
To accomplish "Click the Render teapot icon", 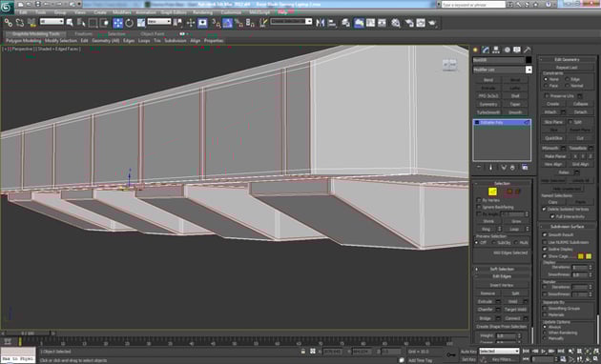I will point(433,23).
